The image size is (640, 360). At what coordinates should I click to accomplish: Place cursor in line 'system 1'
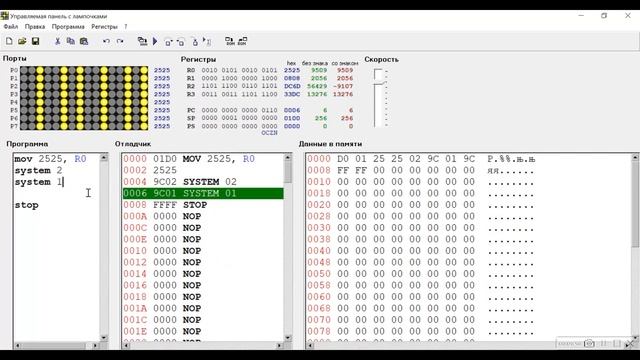(x=38, y=182)
